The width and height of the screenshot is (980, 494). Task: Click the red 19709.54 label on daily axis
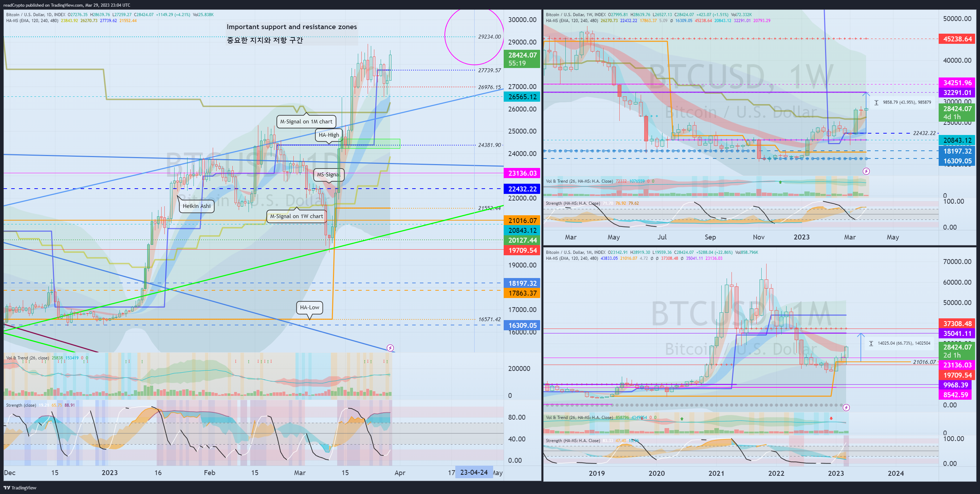coord(522,250)
